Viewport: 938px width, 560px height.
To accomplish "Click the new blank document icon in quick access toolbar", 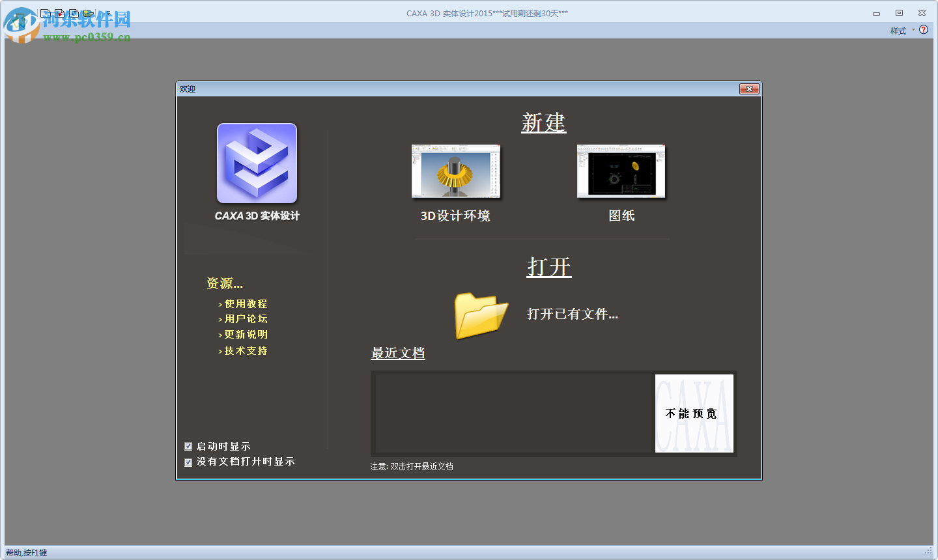I will [46, 13].
